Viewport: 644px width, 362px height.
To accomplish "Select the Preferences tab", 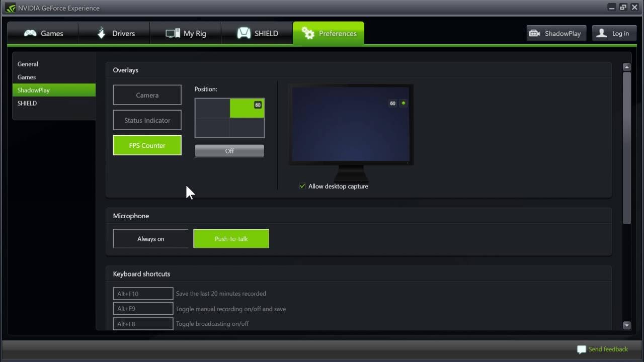I will coord(329,33).
